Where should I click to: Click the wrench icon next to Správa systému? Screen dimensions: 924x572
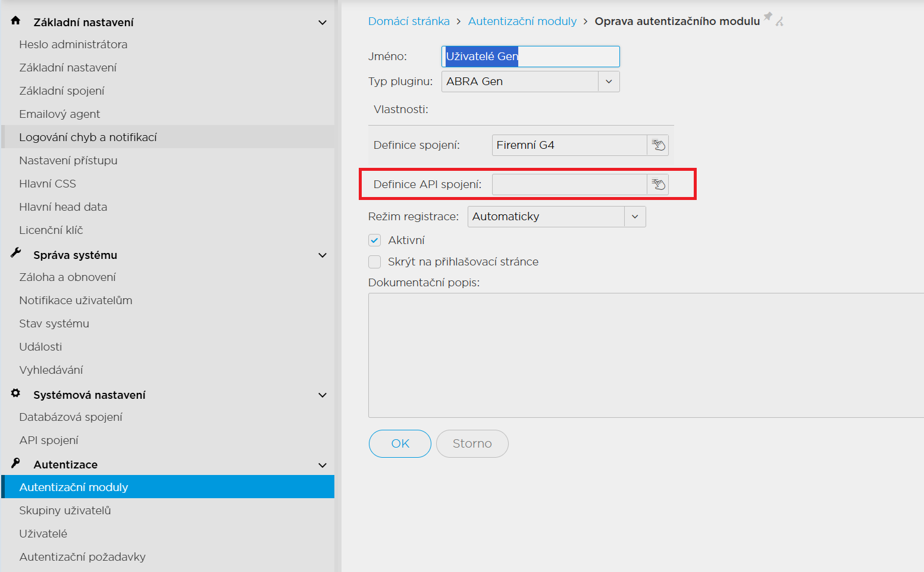click(x=16, y=254)
